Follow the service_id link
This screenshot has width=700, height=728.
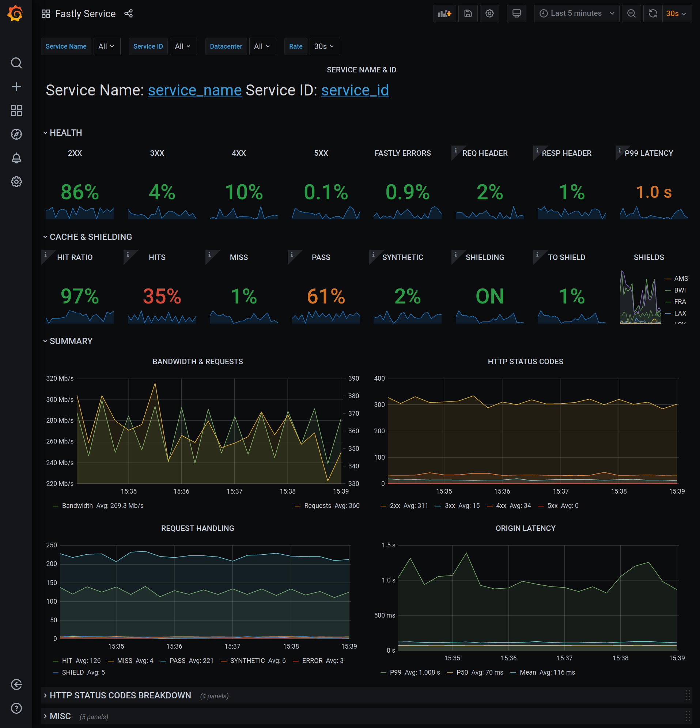coord(355,90)
